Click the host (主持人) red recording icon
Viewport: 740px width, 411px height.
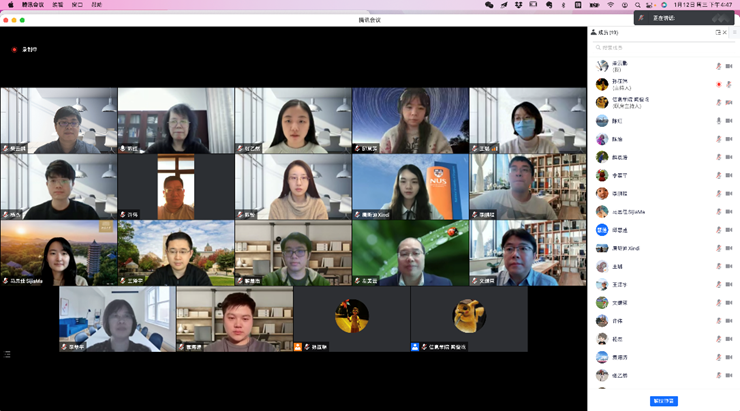coord(718,84)
